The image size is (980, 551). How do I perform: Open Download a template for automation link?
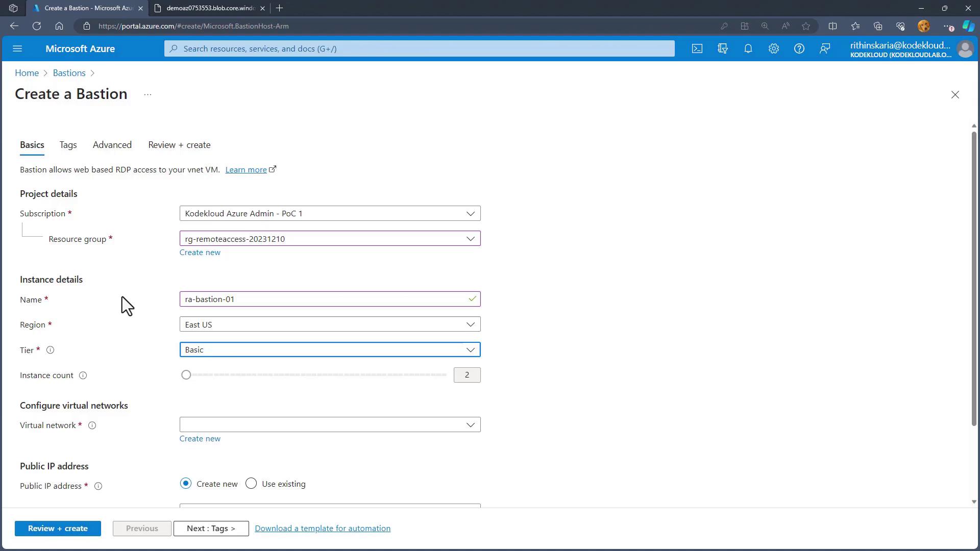click(323, 529)
